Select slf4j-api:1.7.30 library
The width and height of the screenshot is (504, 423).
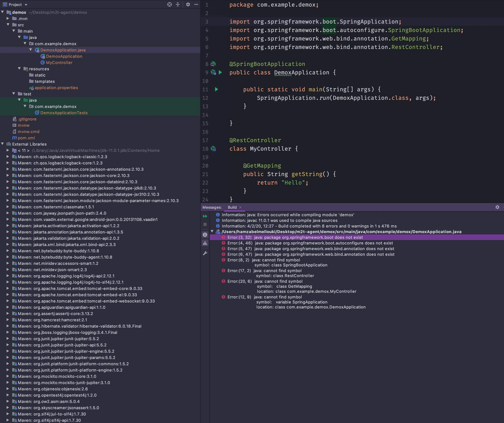[49, 420]
